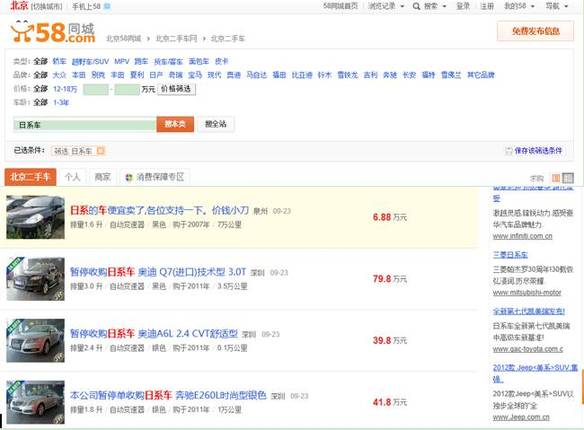Open 其它品牌 brand link
This screenshot has width=584, height=430.
(x=481, y=75)
